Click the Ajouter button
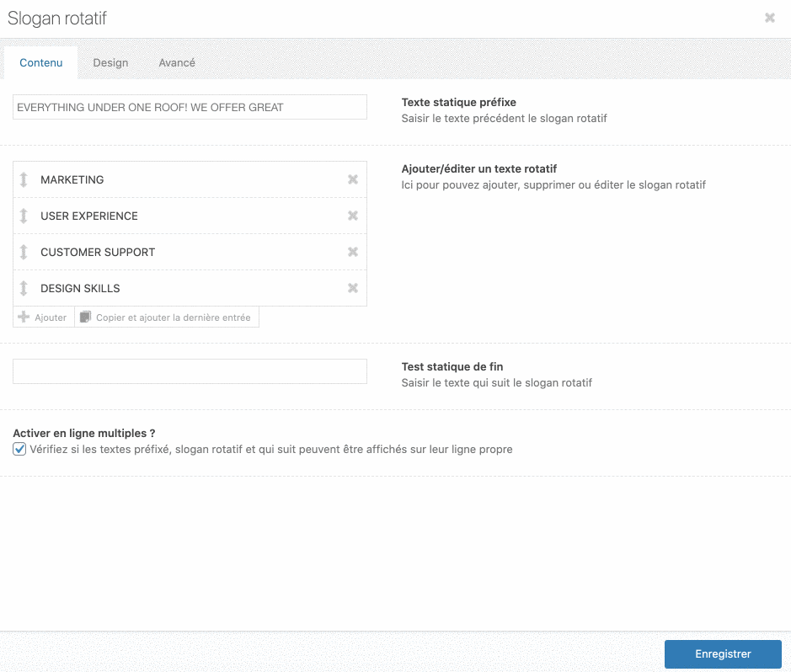 coord(43,317)
